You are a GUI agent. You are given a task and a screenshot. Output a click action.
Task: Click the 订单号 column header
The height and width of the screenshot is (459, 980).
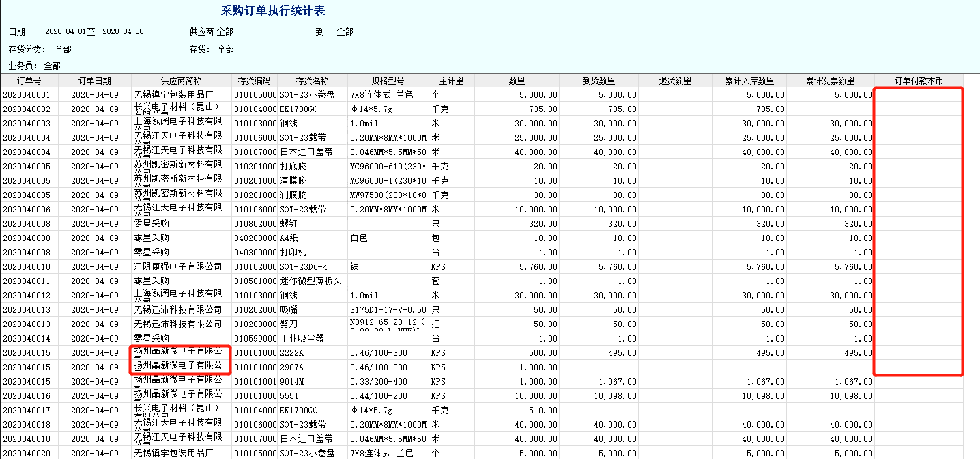(29, 81)
